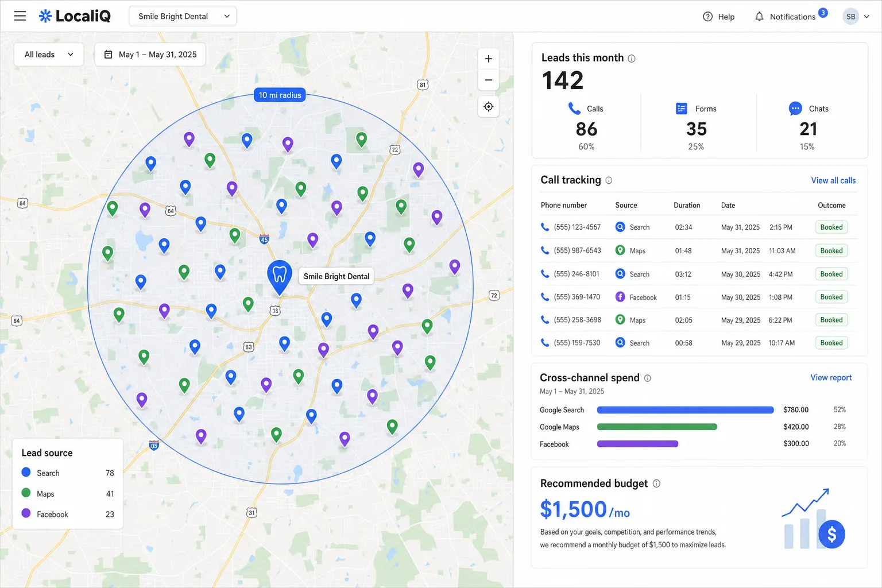Select Maps in Lead source legend

click(68, 494)
